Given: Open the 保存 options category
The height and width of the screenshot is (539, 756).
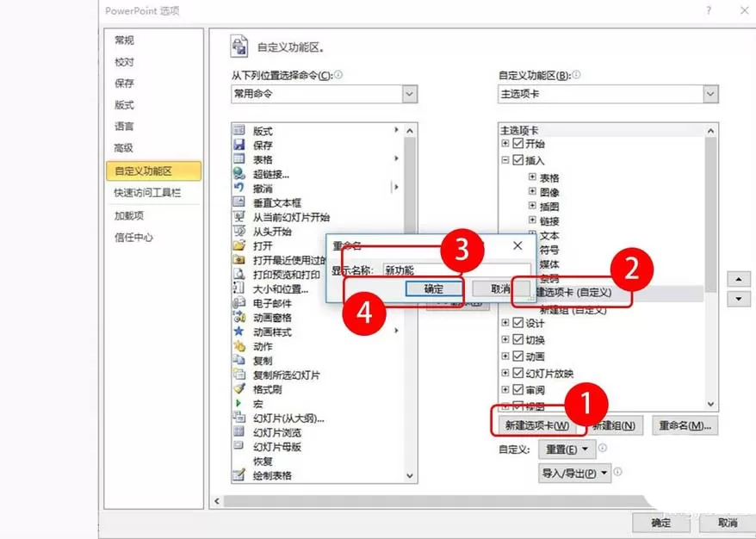Looking at the screenshot, I should [124, 84].
